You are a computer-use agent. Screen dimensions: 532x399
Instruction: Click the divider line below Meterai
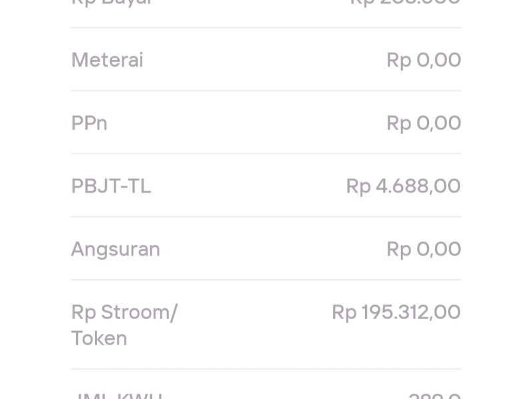(x=266, y=90)
